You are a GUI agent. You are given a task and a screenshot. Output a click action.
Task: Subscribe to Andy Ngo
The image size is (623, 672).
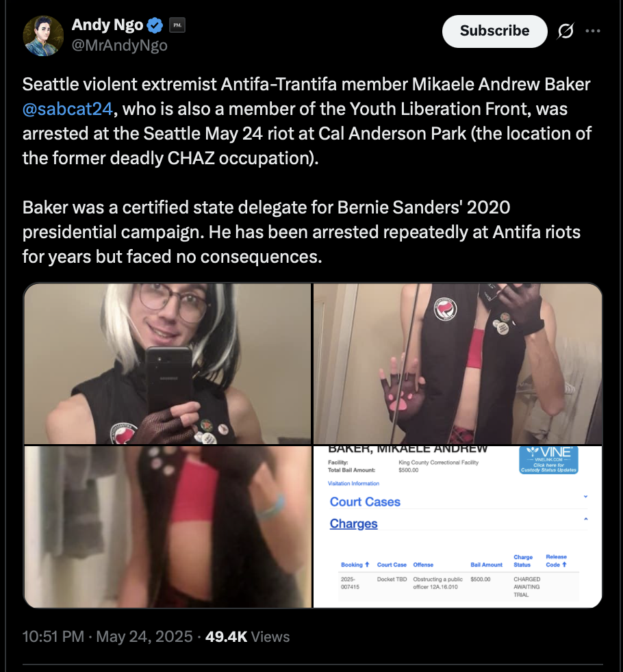(x=494, y=31)
